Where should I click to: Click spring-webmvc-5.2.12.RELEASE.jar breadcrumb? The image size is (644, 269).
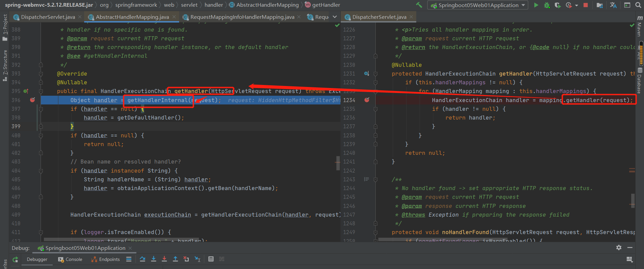tap(49, 5)
